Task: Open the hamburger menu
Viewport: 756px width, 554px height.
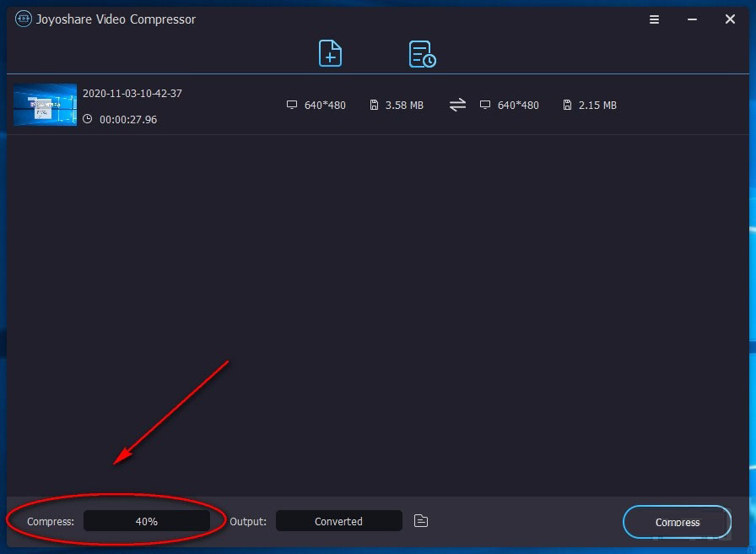Action: 654,19
